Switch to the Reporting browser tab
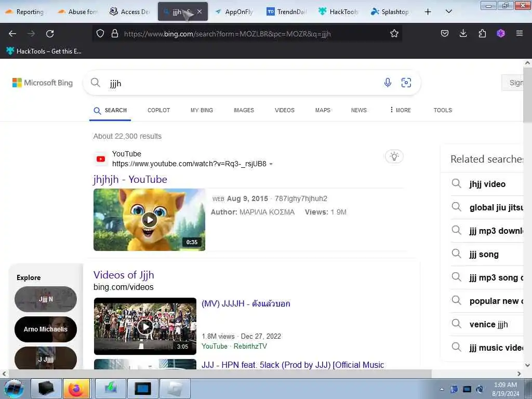532x399 pixels. [x=25, y=12]
